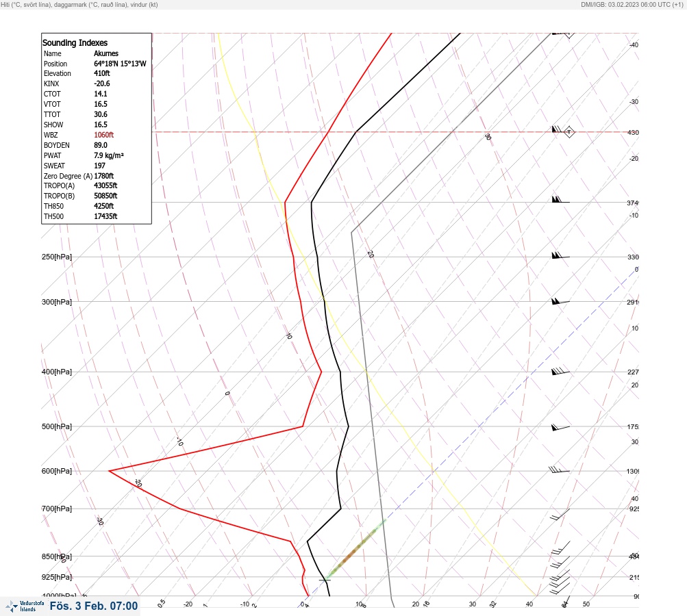Click the wind barb at 400 hPa
This screenshot has height=616, width=687.
pos(560,371)
